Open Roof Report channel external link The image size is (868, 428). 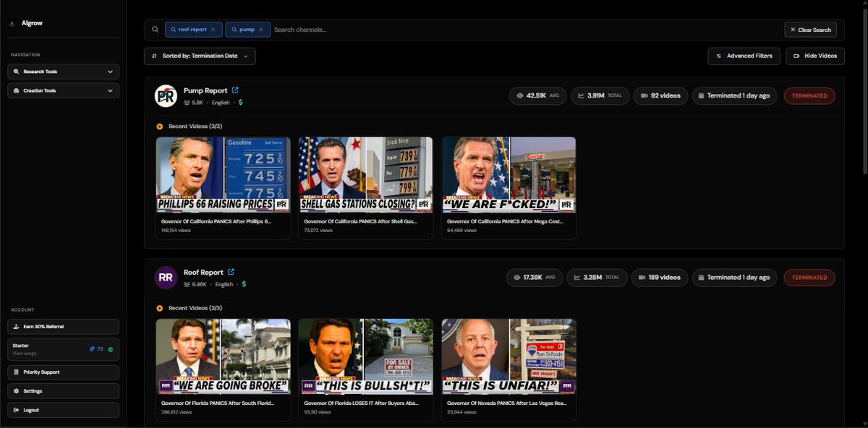231,272
